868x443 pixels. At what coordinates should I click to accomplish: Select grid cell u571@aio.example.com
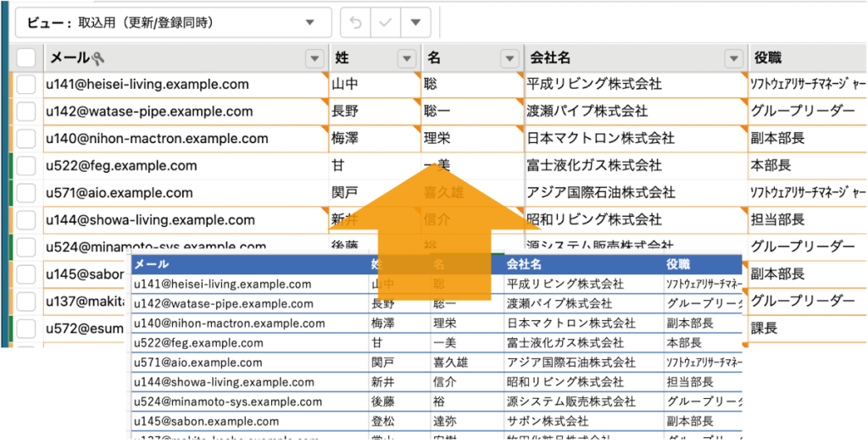point(186,193)
